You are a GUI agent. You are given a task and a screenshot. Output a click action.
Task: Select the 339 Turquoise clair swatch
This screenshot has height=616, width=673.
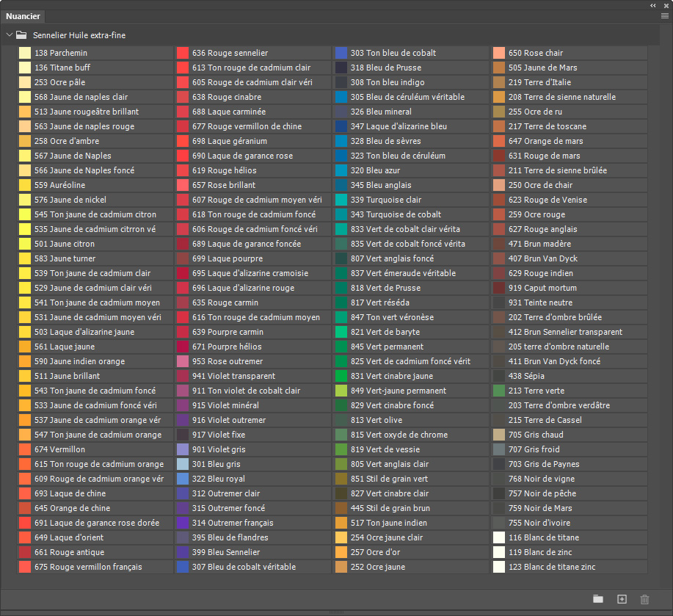[x=341, y=200]
